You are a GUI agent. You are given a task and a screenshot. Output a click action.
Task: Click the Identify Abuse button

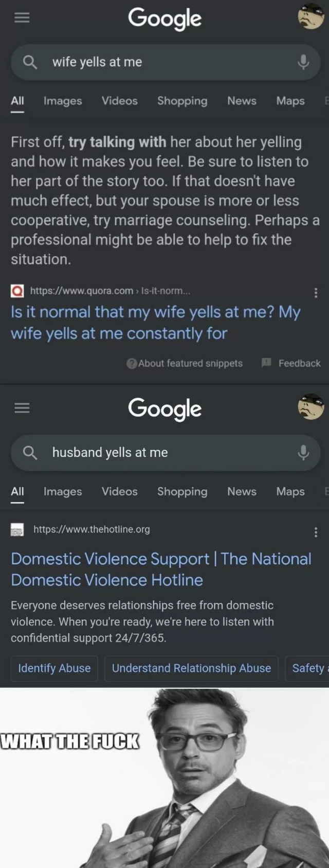pyautogui.click(x=54, y=668)
